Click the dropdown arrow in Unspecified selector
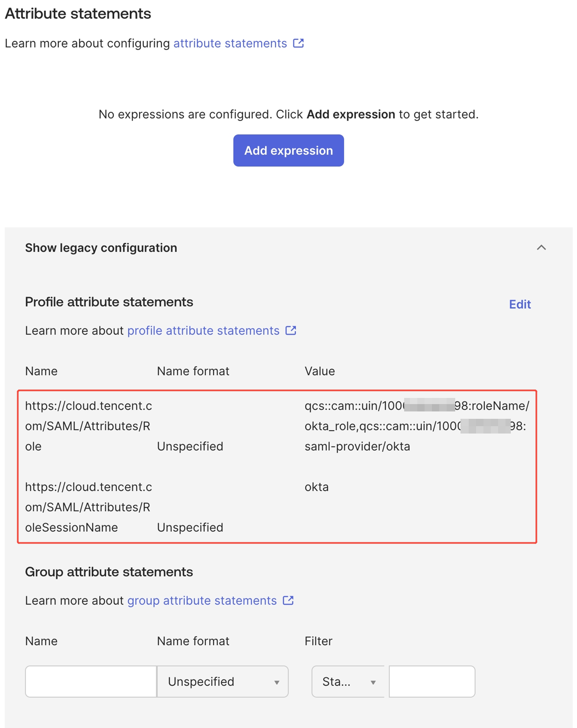 click(277, 682)
